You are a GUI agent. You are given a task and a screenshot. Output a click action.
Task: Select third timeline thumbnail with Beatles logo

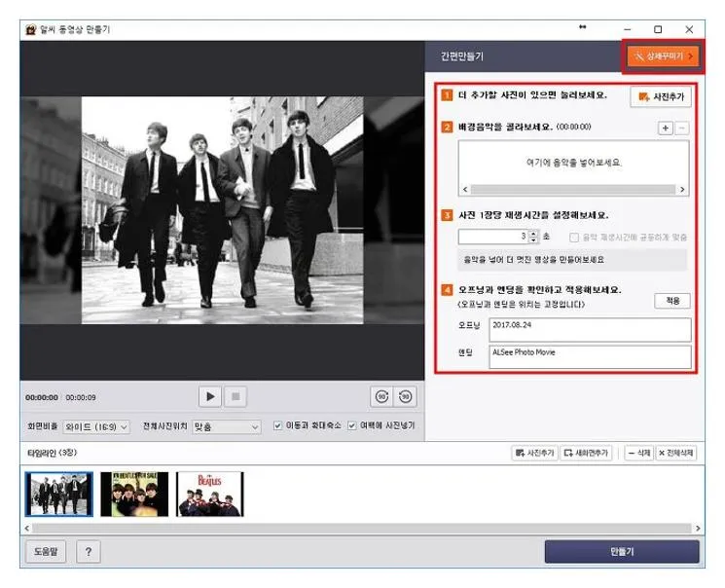(x=210, y=495)
